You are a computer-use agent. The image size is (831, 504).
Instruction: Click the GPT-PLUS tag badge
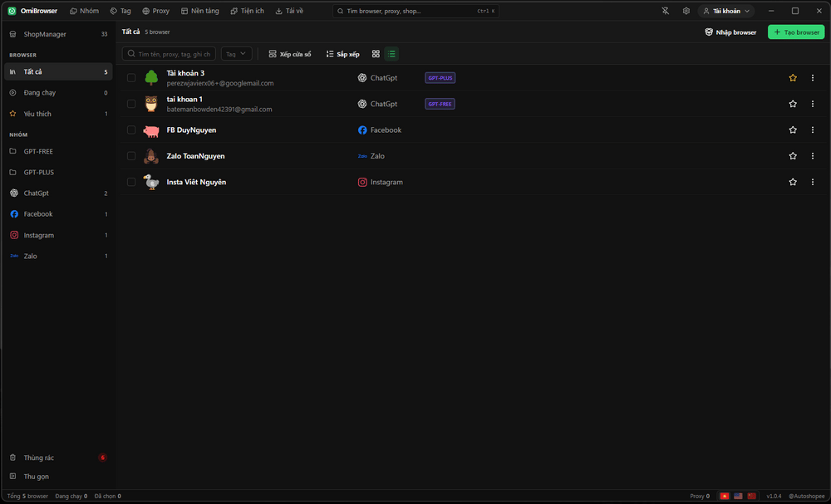(440, 78)
